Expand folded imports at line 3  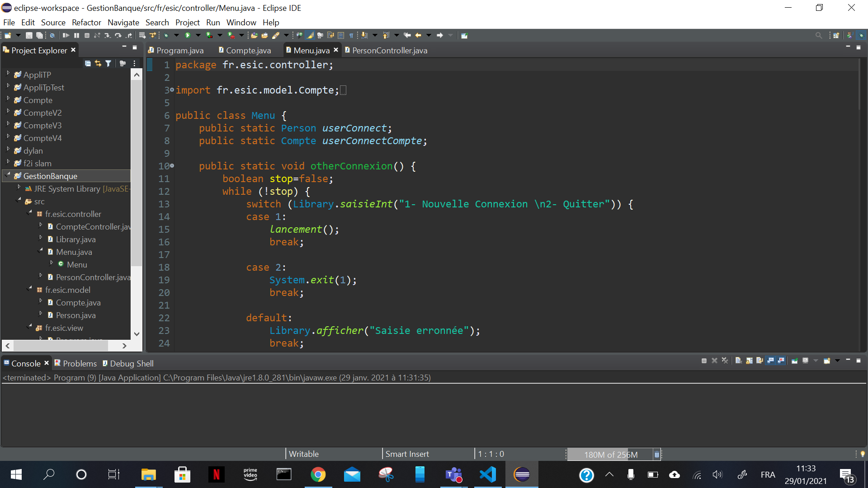pos(172,90)
